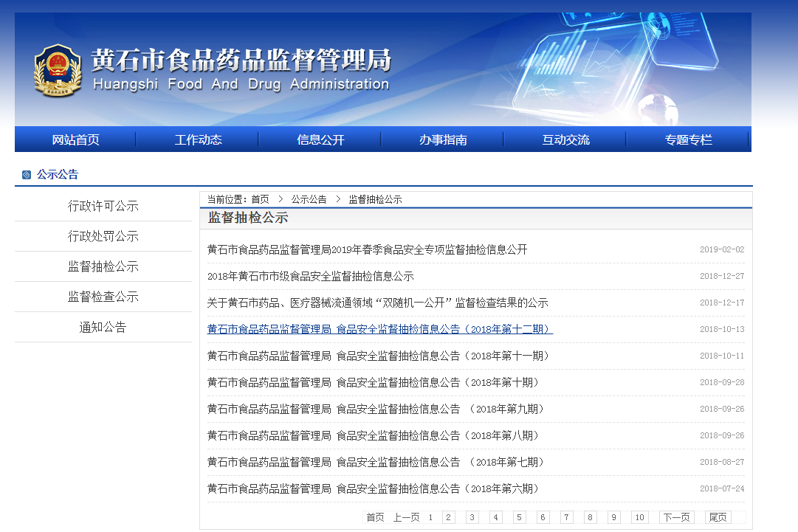Screen dimensions: 798x532
Task: Open 2018年黄石市市级食品安全监督抽检信息公示 article
Action: 311,276
